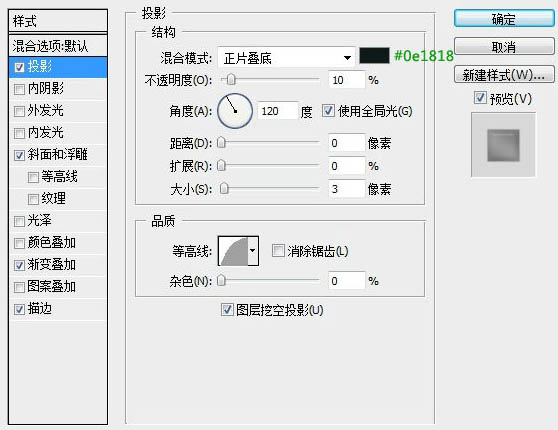Toggle the 预览 (Preview) checkbox
558x430 pixels.
click(480, 98)
